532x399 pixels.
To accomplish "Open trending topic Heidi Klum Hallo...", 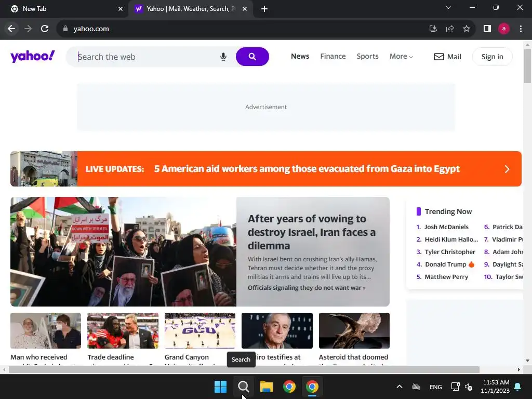I will click(x=451, y=240).
